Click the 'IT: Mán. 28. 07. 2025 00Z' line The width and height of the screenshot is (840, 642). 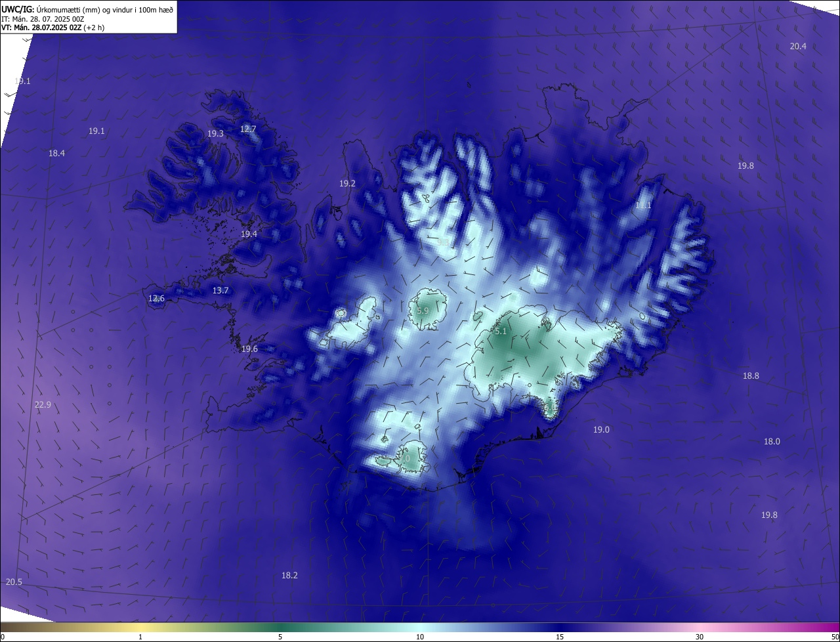(43, 19)
